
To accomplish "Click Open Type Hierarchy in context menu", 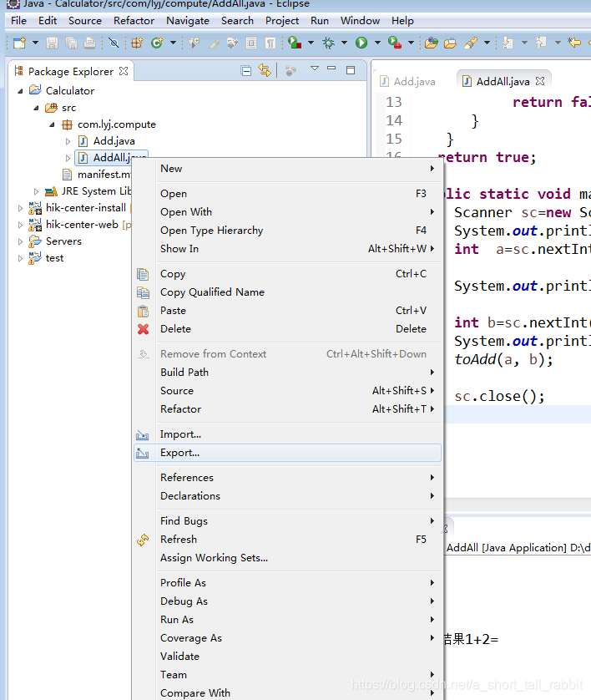I will coord(288,231).
